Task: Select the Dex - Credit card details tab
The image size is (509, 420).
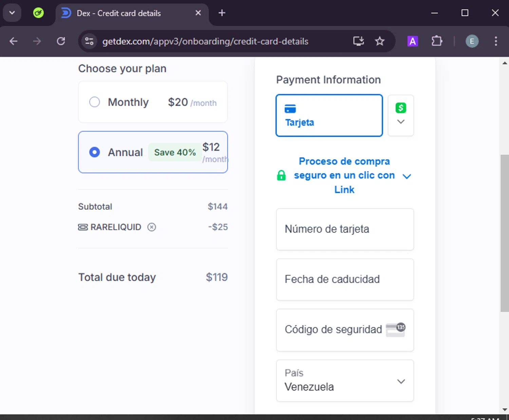Action: pos(132,14)
